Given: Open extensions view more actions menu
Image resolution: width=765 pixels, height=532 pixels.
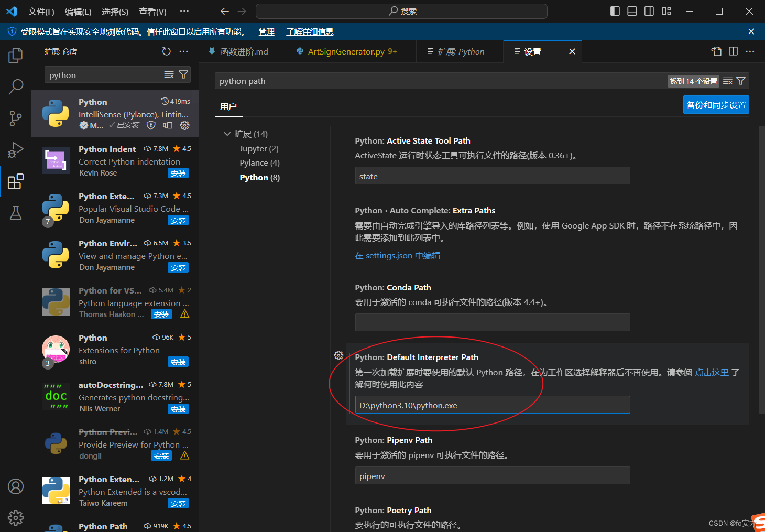Looking at the screenshot, I should coord(183,51).
